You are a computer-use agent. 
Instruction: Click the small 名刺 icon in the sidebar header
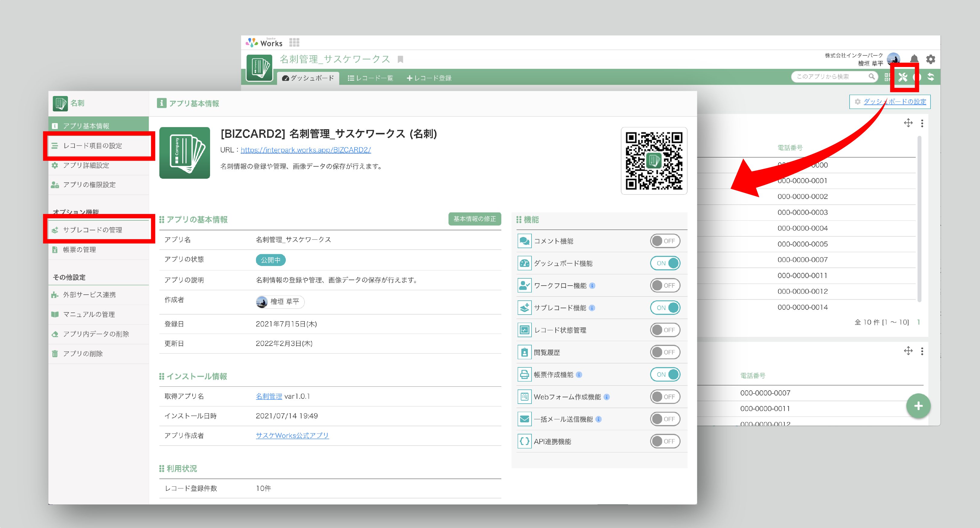60,103
